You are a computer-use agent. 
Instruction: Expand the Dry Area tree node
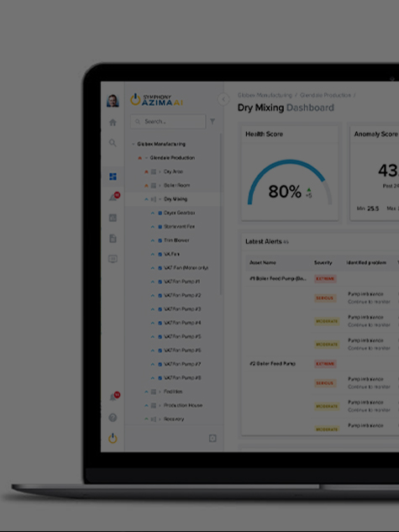pyautogui.click(x=160, y=171)
